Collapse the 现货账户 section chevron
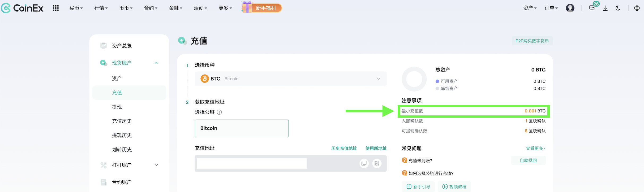The height and width of the screenshot is (192, 644). coord(156,63)
